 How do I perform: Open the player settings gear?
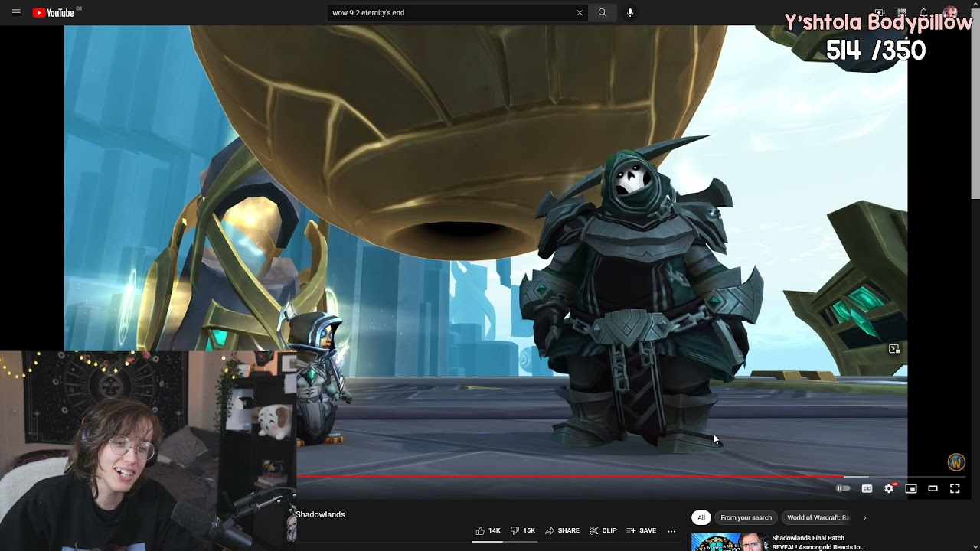pyautogui.click(x=889, y=488)
